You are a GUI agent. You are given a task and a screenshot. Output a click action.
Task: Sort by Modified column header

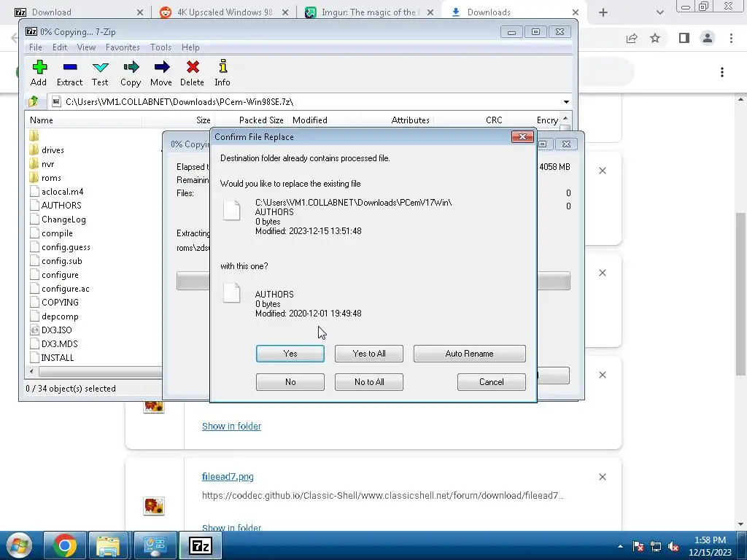coord(325,120)
